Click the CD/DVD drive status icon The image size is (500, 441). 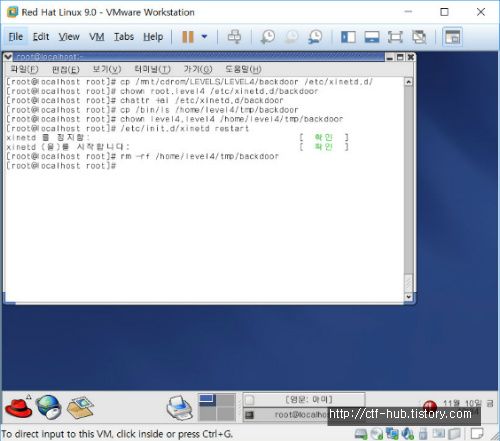(377, 434)
